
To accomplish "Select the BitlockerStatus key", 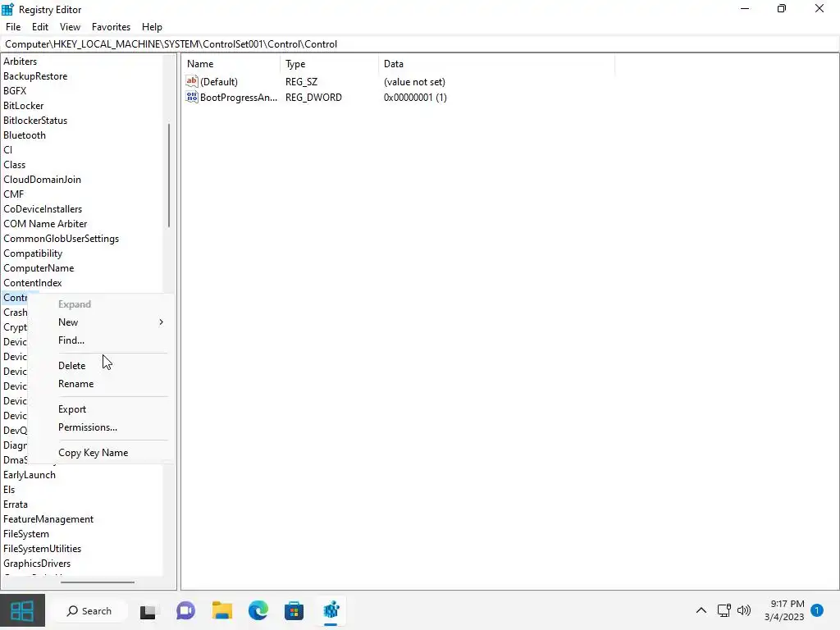I will click(35, 121).
